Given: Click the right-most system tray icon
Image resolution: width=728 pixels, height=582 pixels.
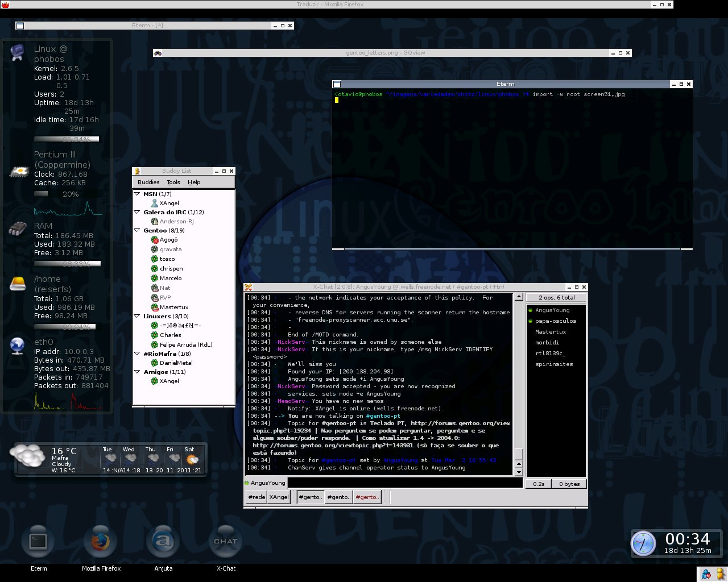Looking at the screenshot, I should pos(720,574).
